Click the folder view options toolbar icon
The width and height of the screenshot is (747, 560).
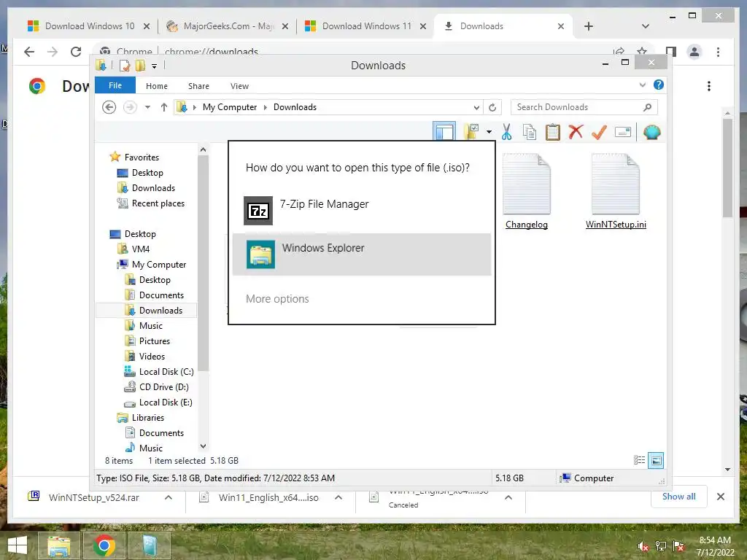(471, 132)
